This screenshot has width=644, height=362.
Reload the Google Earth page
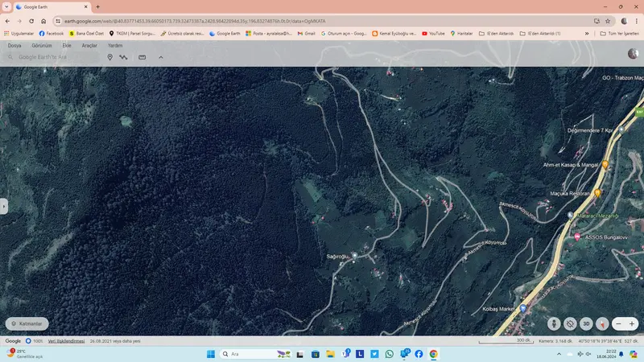click(31, 21)
